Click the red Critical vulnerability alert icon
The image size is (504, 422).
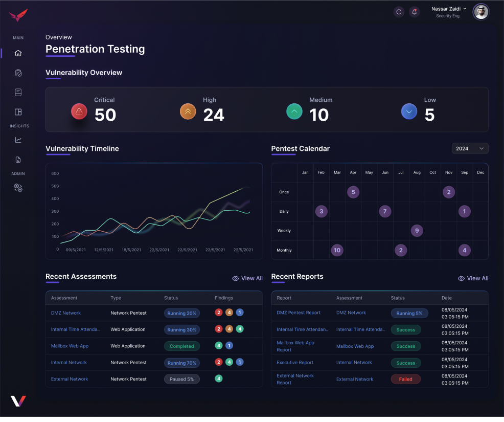(79, 111)
